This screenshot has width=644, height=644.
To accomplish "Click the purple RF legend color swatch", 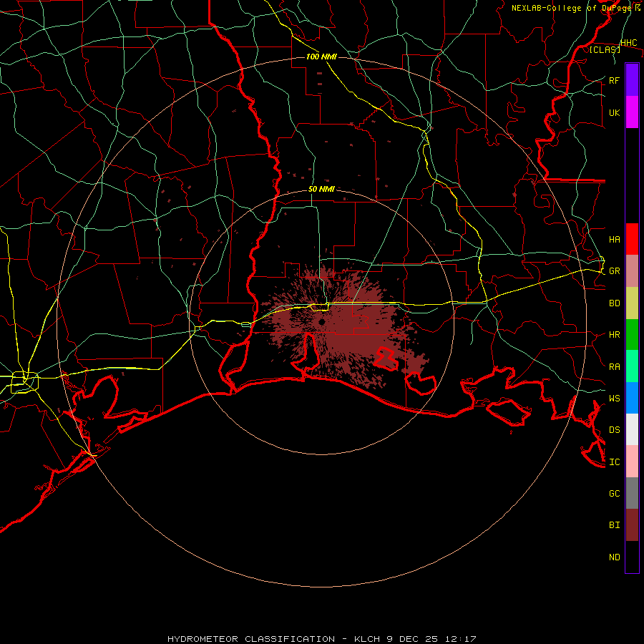I will (632, 80).
